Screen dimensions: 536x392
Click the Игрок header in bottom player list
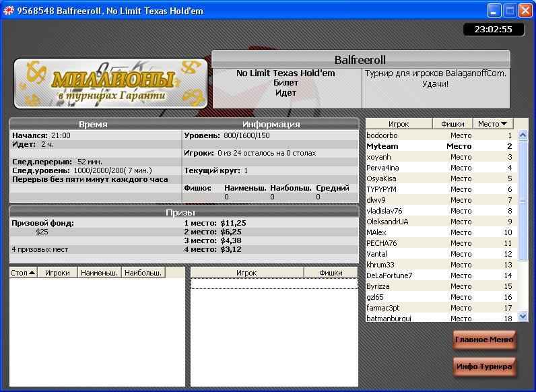[247, 273]
